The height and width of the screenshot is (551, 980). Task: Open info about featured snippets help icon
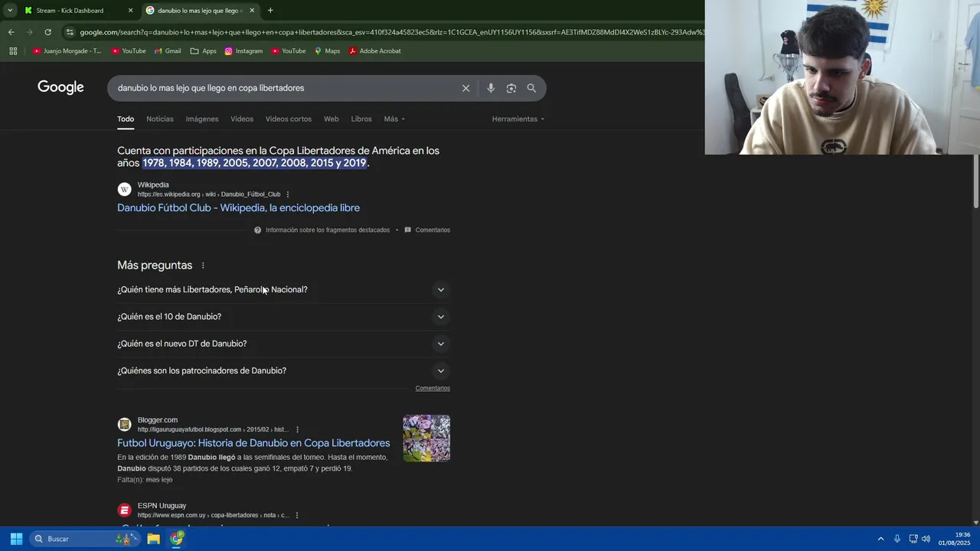pos(258,230)
